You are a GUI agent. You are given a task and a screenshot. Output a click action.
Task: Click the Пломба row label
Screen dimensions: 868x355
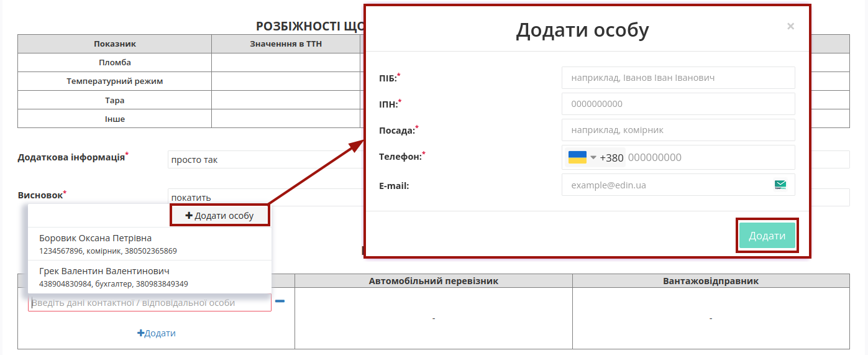(x=115, y=63)
